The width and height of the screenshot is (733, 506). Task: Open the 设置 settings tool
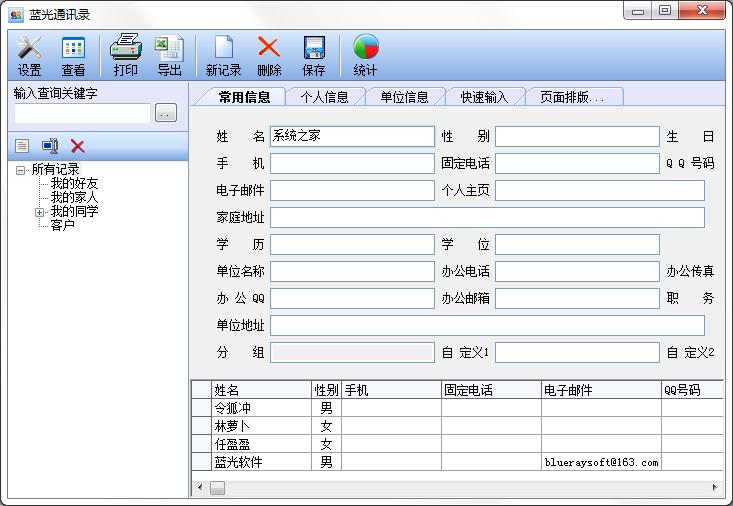[30, 55]
